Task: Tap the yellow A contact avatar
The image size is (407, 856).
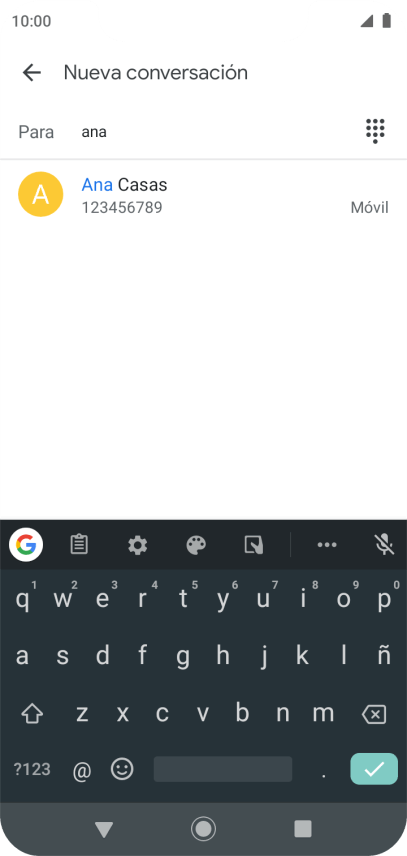Action: [40, 194]
